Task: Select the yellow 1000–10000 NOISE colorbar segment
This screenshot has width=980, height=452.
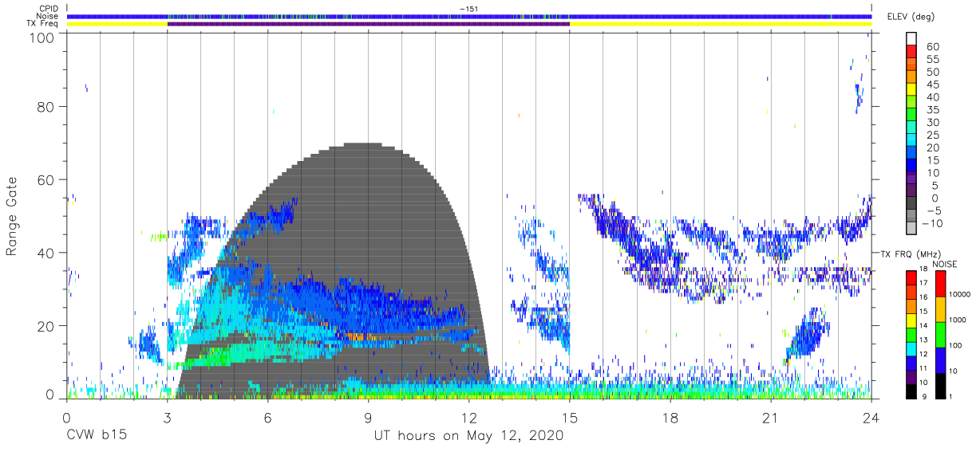Action: [941, 309]
